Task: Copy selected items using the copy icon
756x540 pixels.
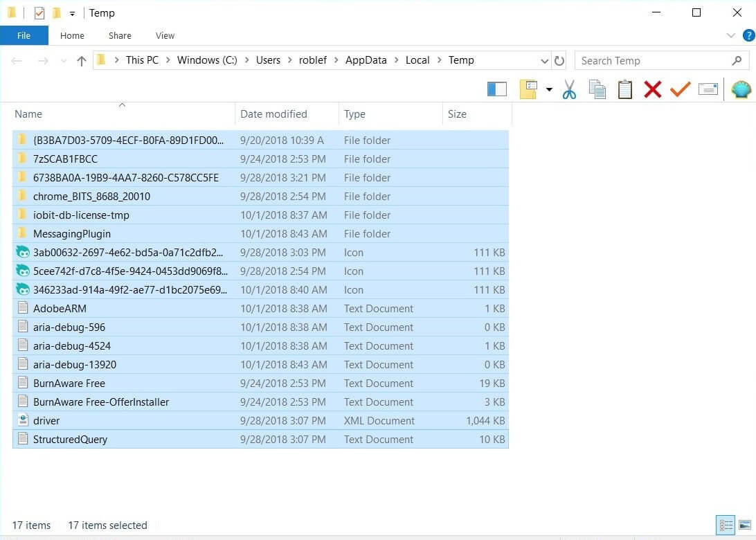Action: pyautogui.click(x=597, y=89)
